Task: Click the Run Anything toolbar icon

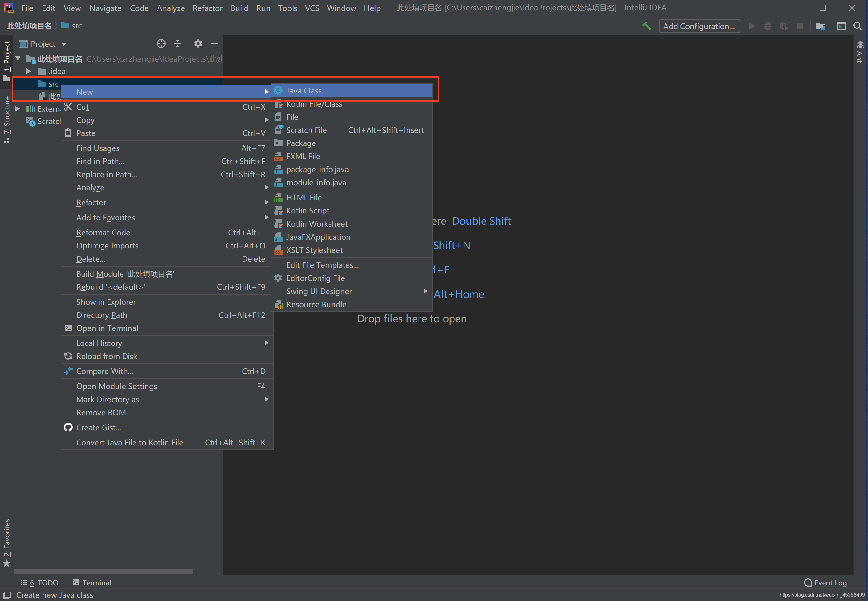Action: [841, 26]
